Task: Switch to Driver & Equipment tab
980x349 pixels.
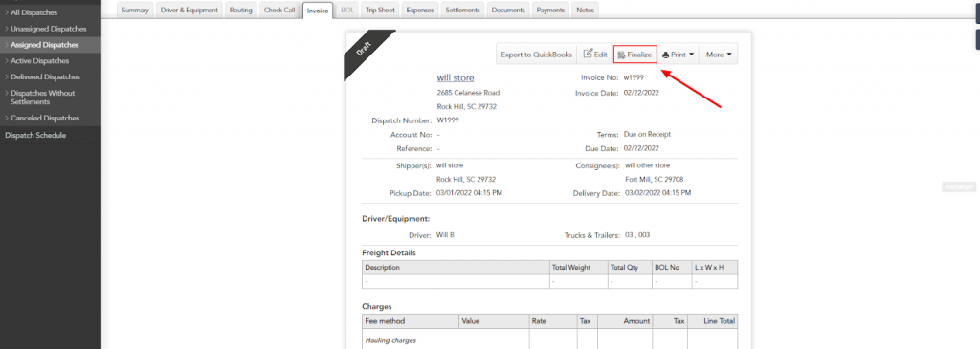Action: (189, 10)
